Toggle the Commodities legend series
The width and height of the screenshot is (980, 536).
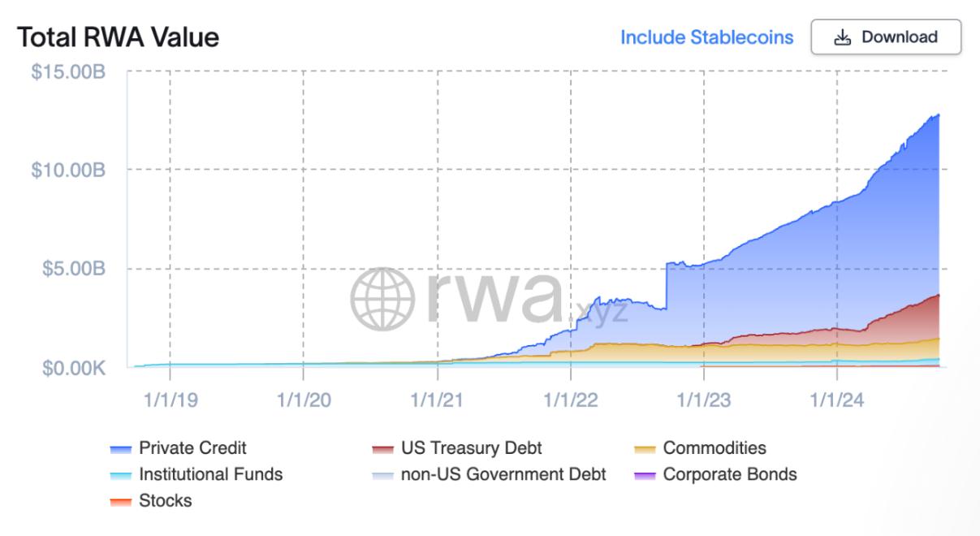pyautogui.click(x=714, y=447)
